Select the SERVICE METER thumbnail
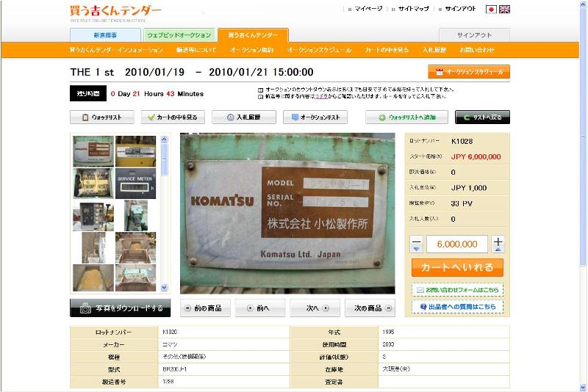 tap(135, 184)
